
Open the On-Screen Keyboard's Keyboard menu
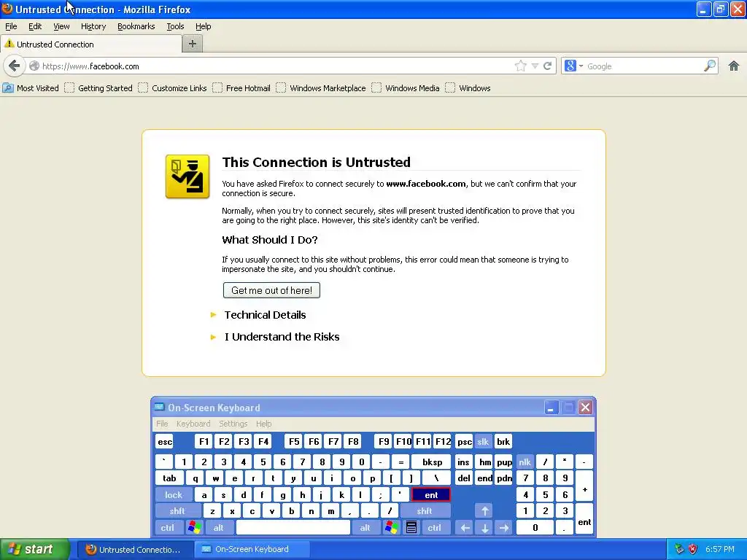click(193, 424)
